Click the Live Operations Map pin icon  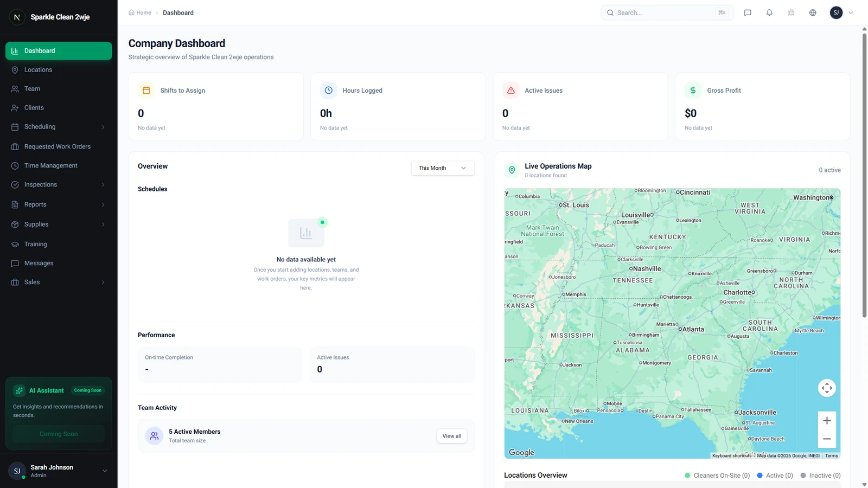click(x=512, y=170)
